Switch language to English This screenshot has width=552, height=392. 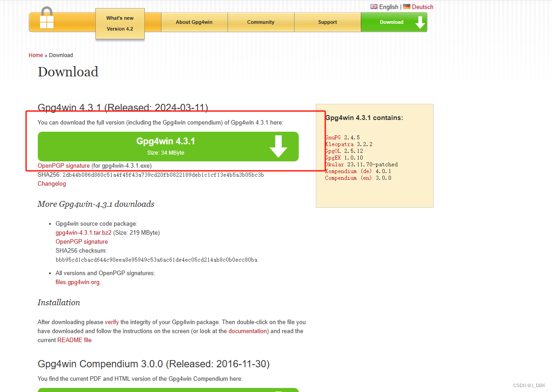[389, 7]
